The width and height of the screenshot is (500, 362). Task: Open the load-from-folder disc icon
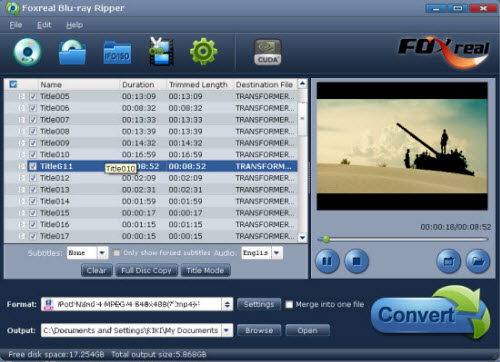coord(72,52)
